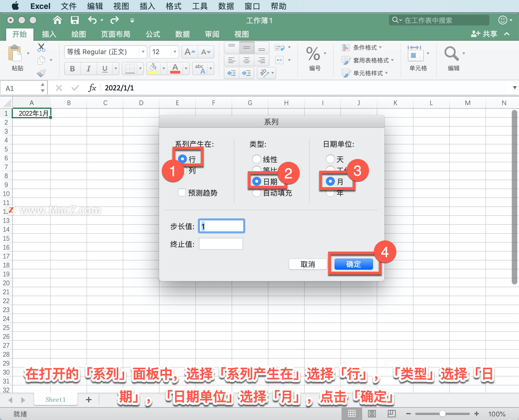
Task: Switch to the 公式 ribbon tab
Action: click(153, 34)
